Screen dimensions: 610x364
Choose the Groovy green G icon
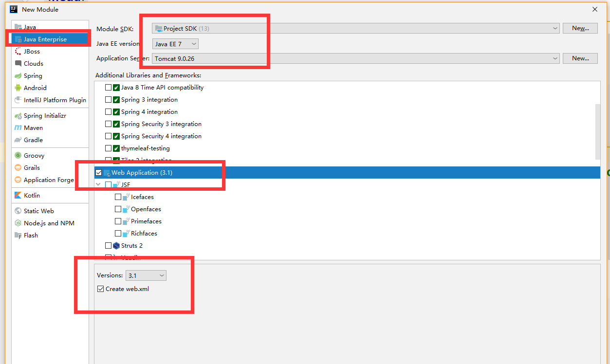[x=18, y=155]
